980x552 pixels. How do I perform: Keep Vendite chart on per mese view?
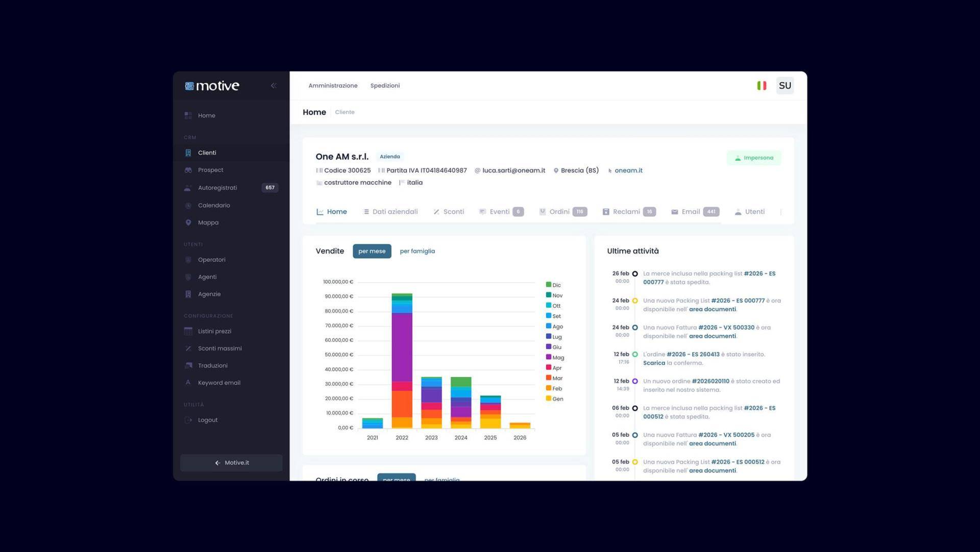point(372,251)
